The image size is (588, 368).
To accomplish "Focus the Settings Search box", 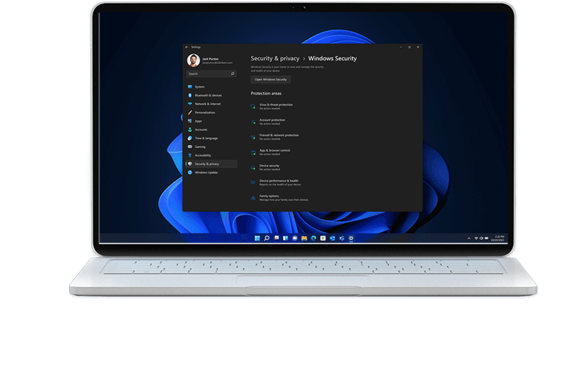I will point(211,74).
